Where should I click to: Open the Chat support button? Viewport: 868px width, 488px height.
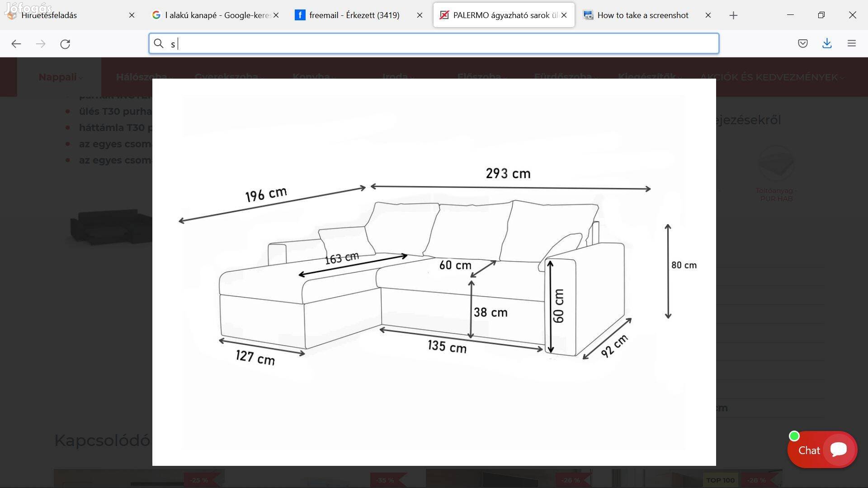point(822,450)
